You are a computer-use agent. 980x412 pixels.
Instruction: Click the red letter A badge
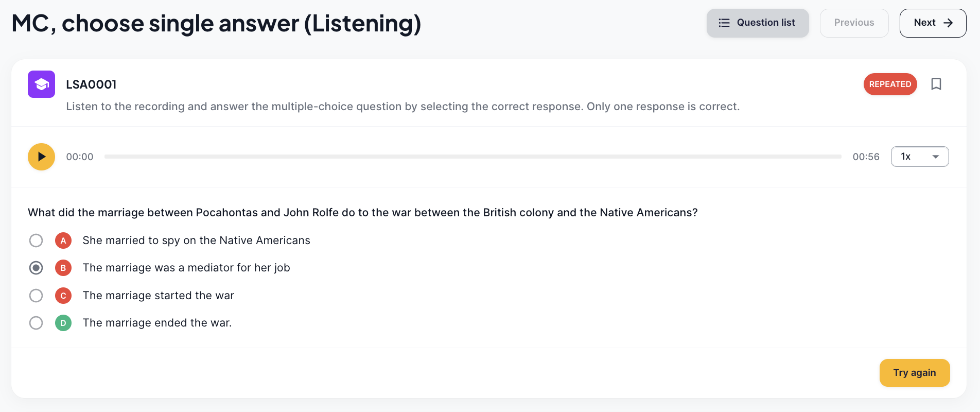(63, 241)
